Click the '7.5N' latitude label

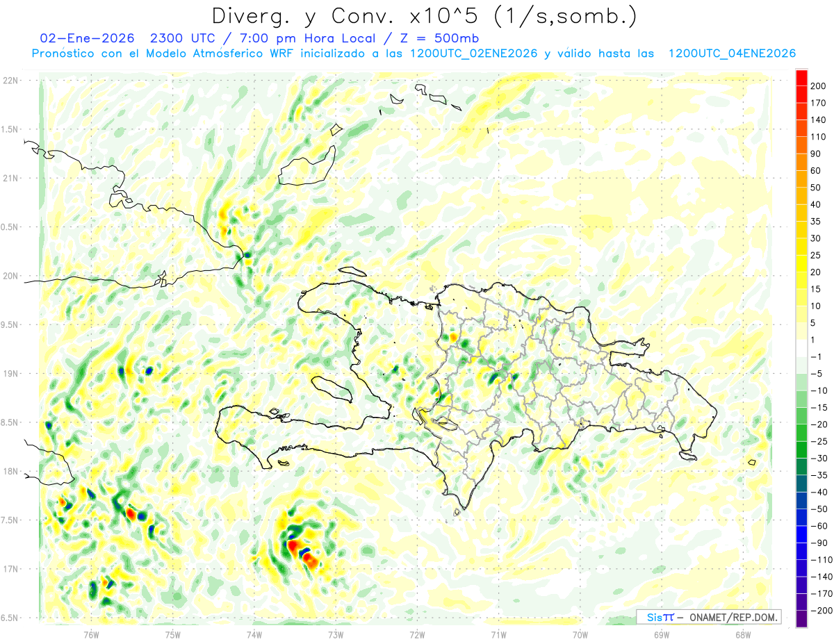coord(10,520)
